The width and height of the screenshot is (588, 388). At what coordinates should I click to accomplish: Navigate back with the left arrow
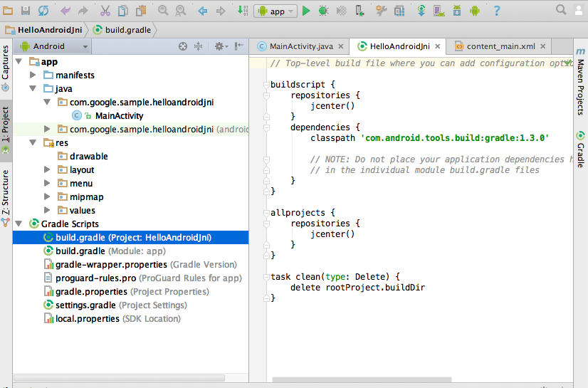202,11
